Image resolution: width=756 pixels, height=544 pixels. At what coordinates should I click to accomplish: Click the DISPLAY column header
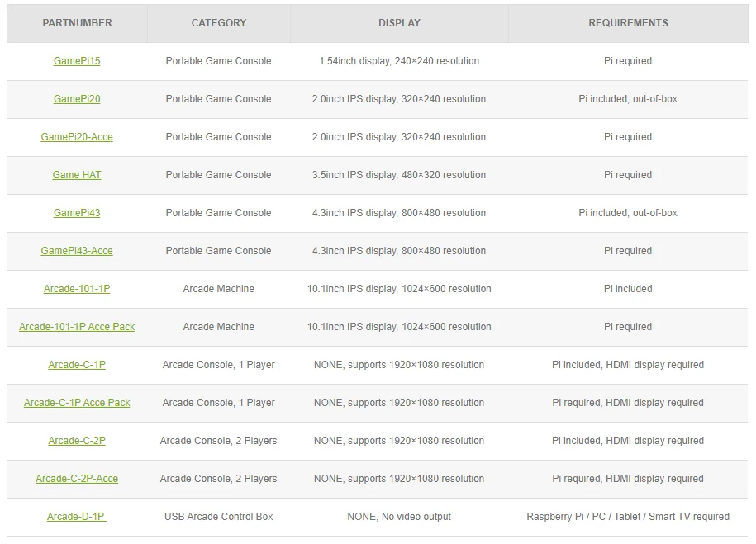(x=399, y=23)
